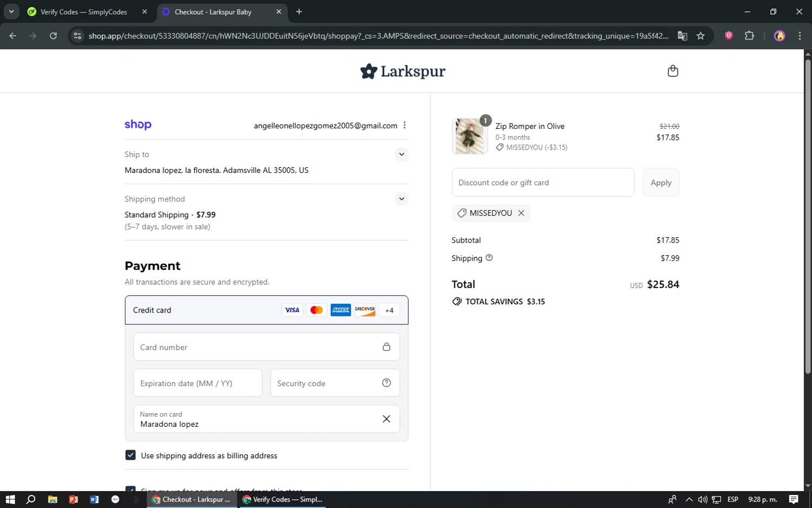Close the Verify Codes browser tab
Viewport: 812px width, 508px height.
tap(145, 12)
